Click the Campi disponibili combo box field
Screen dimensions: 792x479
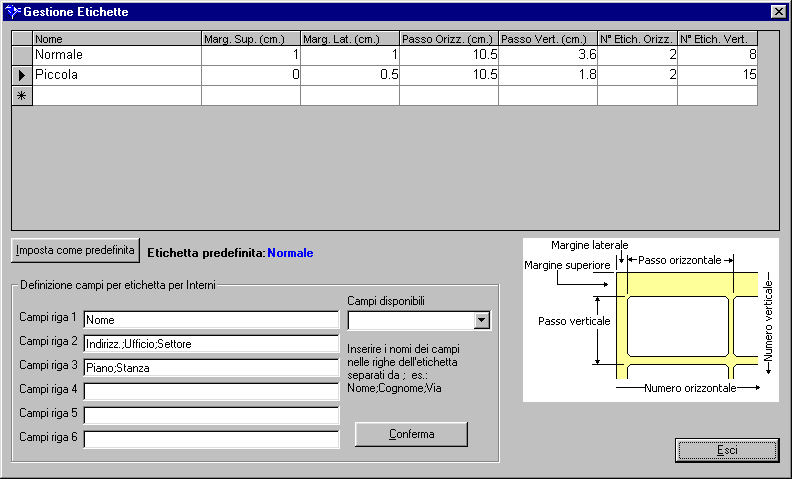pos(419,320)
